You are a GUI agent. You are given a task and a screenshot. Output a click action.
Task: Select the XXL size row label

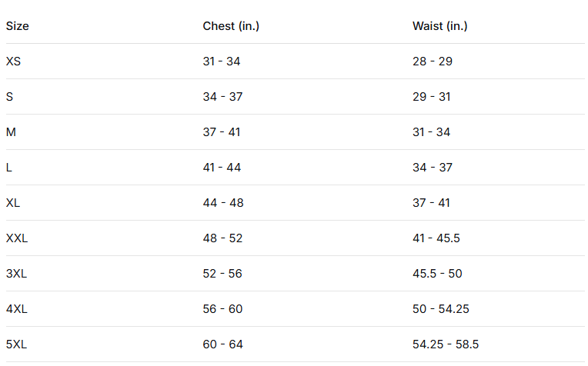17,238
